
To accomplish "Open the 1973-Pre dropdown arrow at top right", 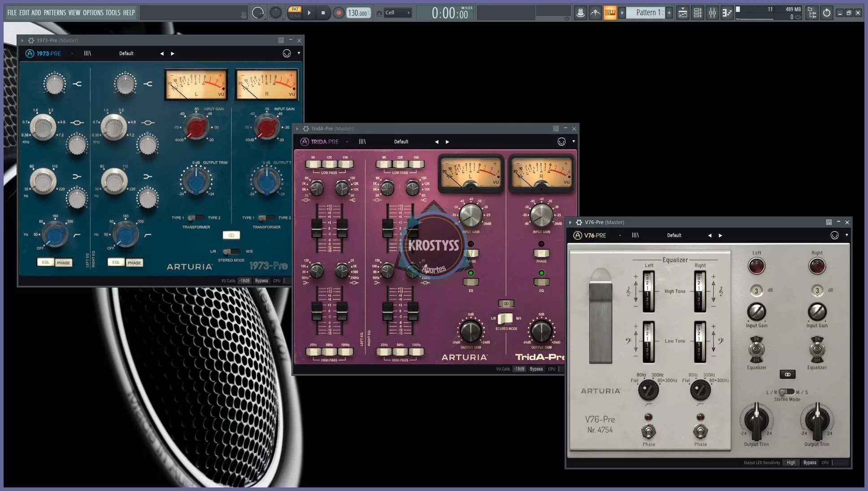I will (299, 53).
